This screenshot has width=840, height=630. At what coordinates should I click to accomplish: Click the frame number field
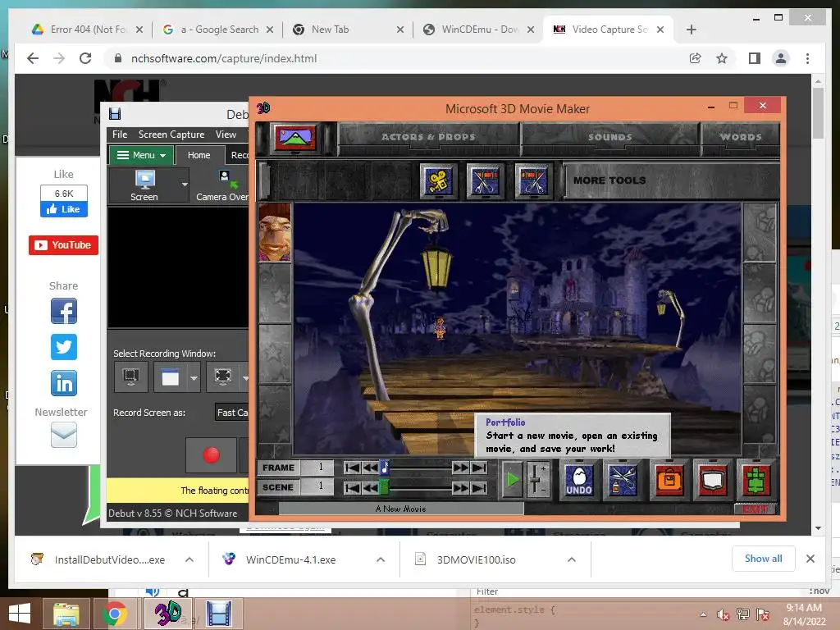(317, 468)
